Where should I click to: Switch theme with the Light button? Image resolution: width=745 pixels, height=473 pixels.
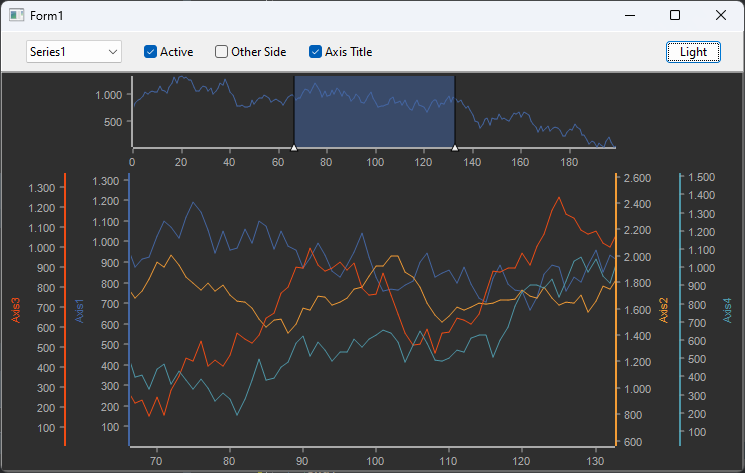coord(693,52)
